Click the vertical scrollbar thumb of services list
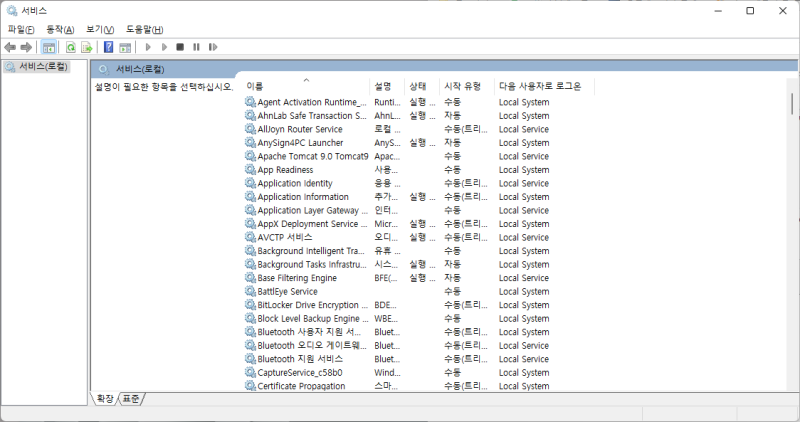Screen dimensions: 800x422 [x=792, y=104]
